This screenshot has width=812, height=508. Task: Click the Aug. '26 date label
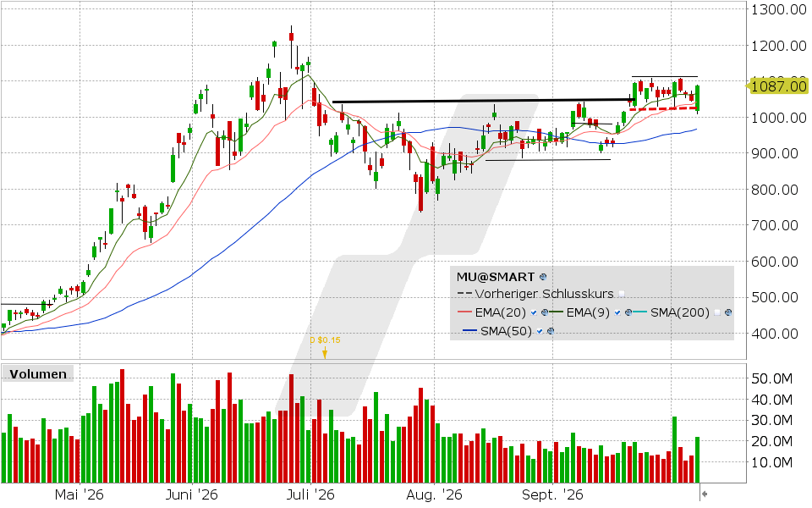coord(434,494)
